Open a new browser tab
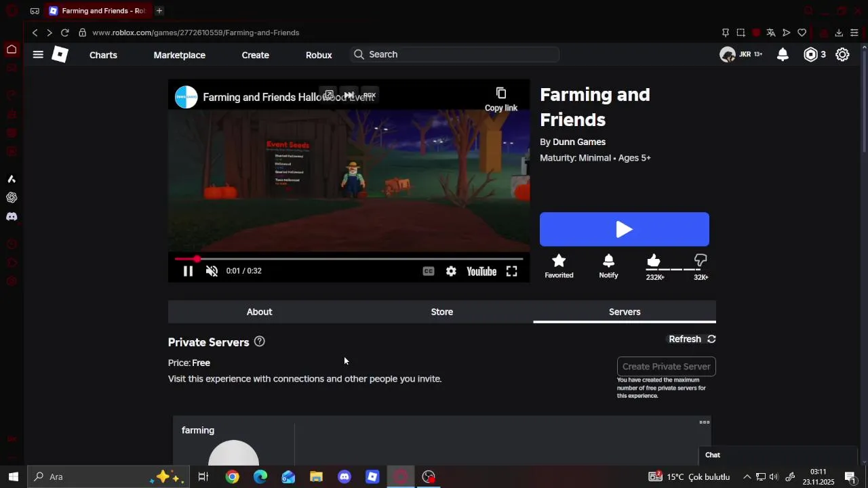Viewport: 868px width, 488px height. (x=159, y=11)
